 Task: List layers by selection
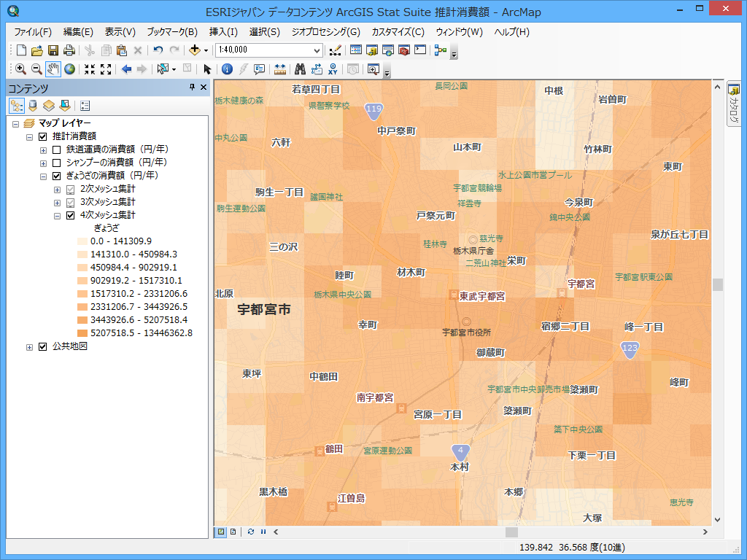(x=65, y=106)
